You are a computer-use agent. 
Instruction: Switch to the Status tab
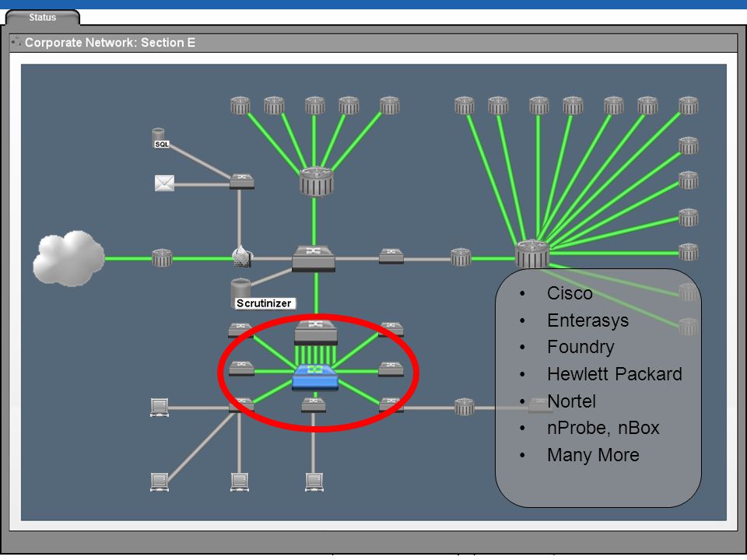click(42, 18)
